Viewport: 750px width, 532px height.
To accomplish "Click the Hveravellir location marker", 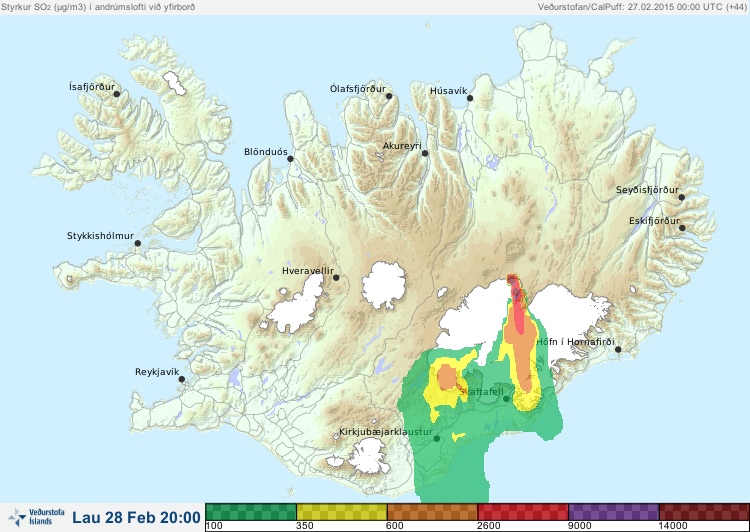I will tap(336, 277).
